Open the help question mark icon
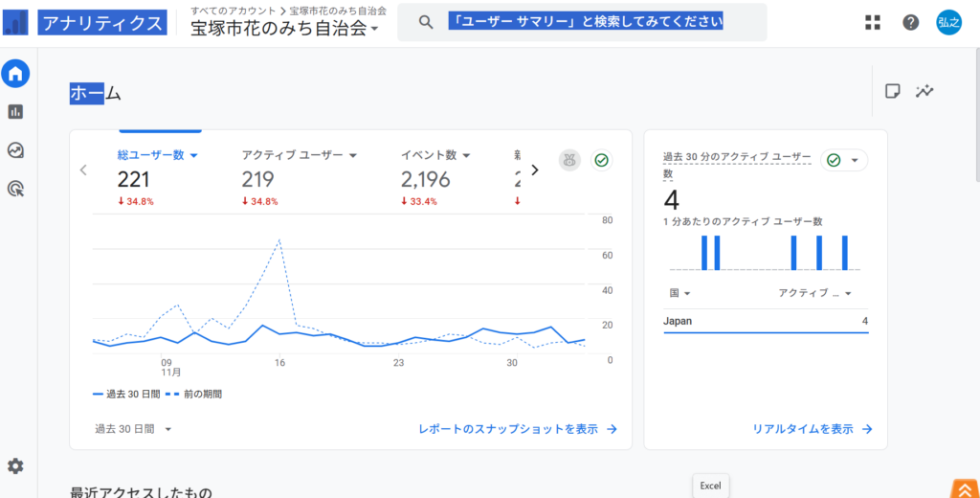 click(x=911, y=23)
